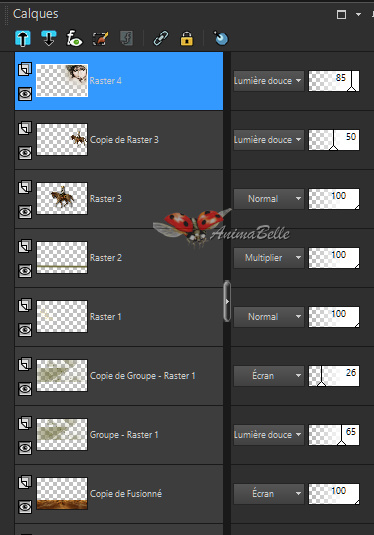
Task: Click the greyed layer styles icon
Action: tap(127, 38)
